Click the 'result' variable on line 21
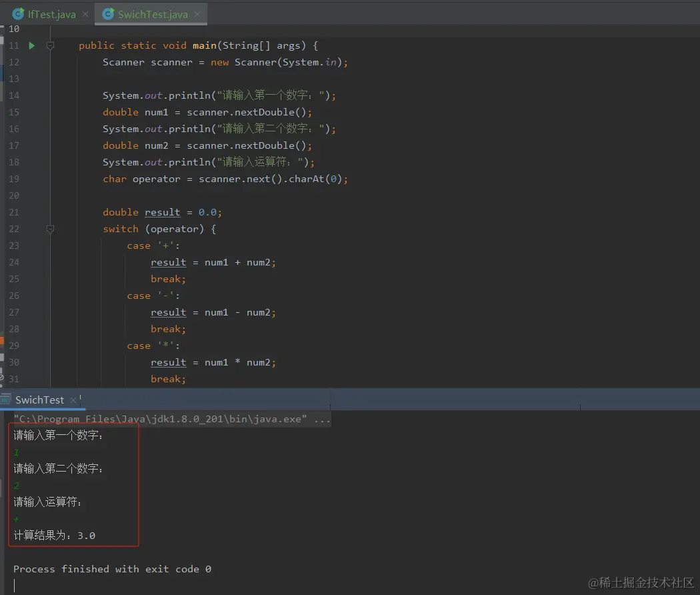 pos(163,213)
